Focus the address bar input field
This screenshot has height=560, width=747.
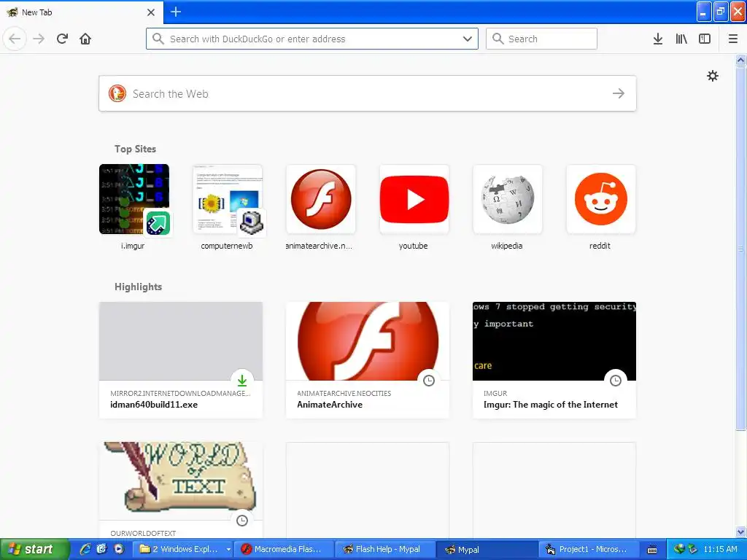312,39
